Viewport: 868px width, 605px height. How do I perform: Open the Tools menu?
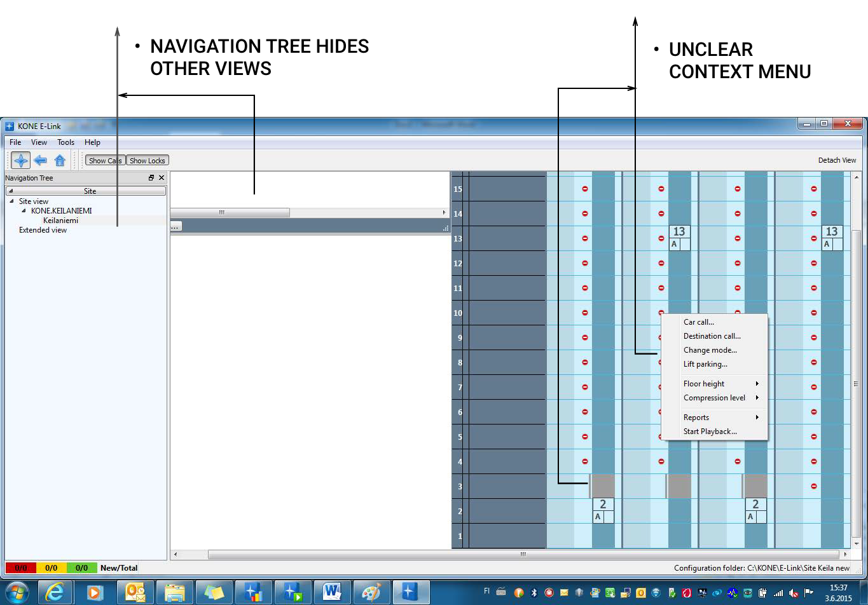click(x=65, y=142)
